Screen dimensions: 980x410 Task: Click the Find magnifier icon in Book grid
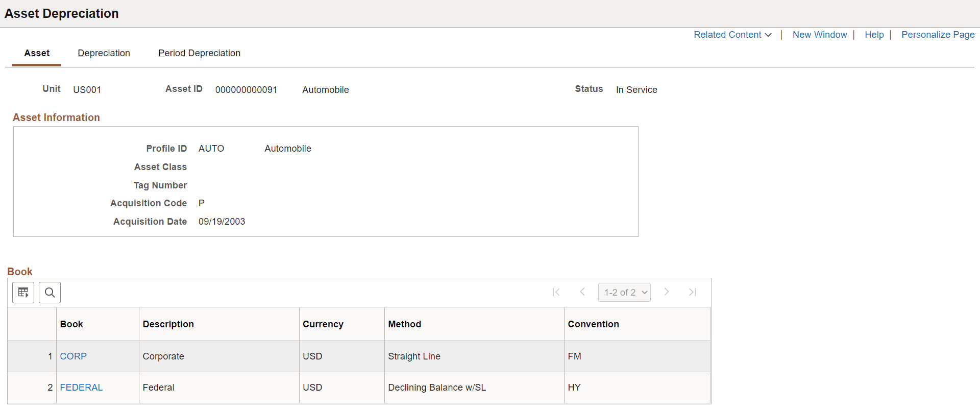(50, 293)
